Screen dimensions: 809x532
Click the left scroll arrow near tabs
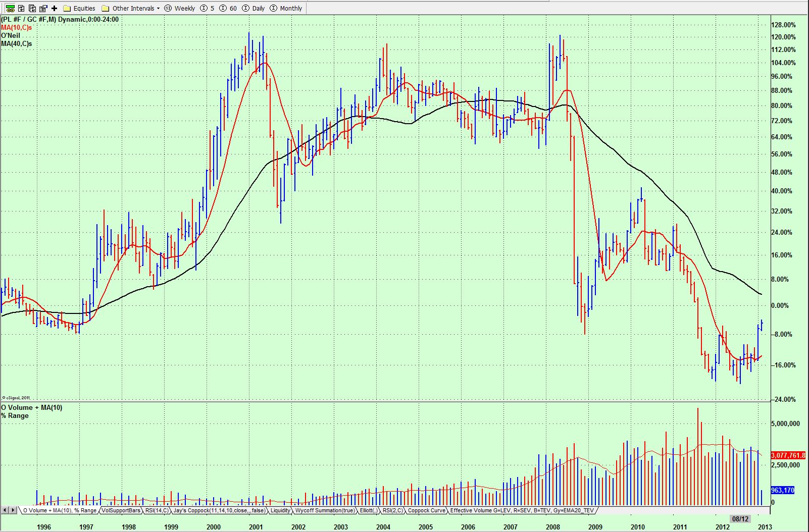click(x=4, y=511)
